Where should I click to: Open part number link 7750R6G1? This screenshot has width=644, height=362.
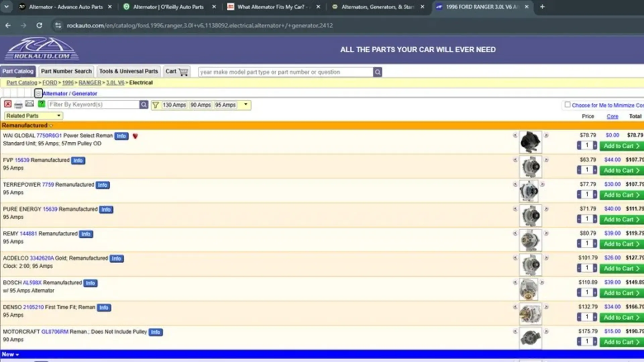49,136
